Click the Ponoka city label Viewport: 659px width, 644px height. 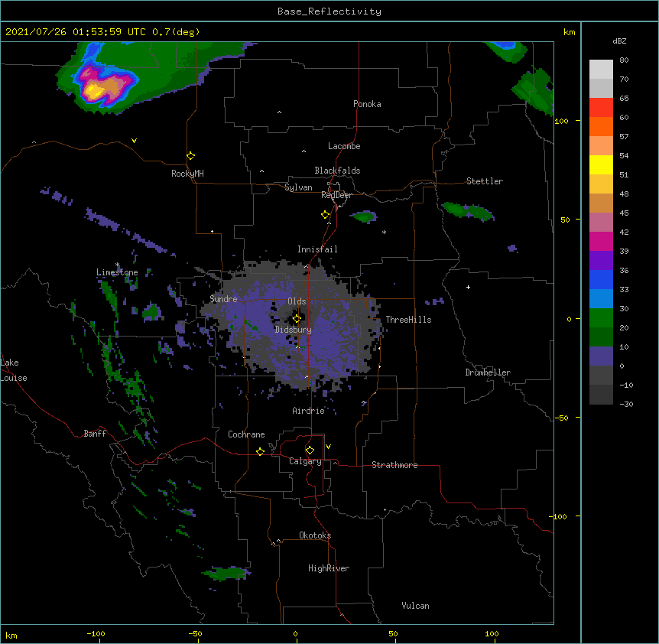(367, 104)
